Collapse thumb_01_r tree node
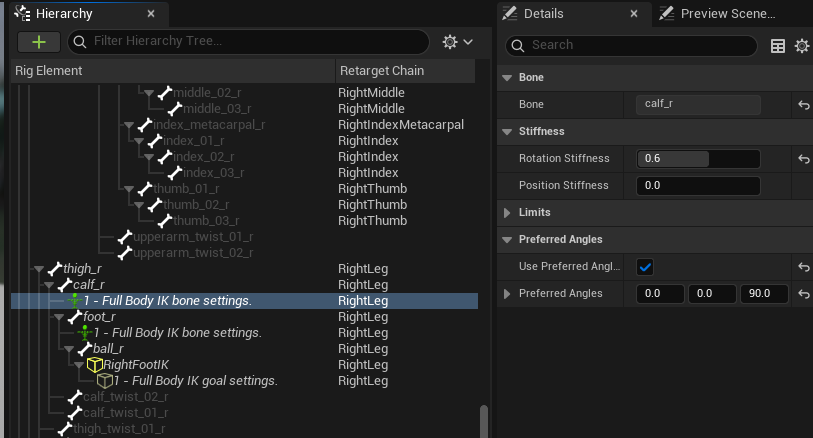Screen dimensions: 813x438 tap(129, 189)
